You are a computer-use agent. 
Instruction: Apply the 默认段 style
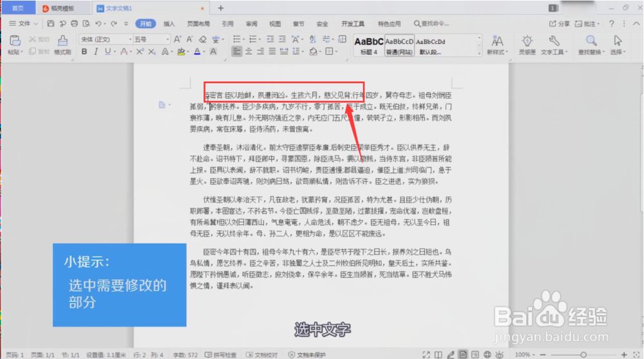coord(430,46)
